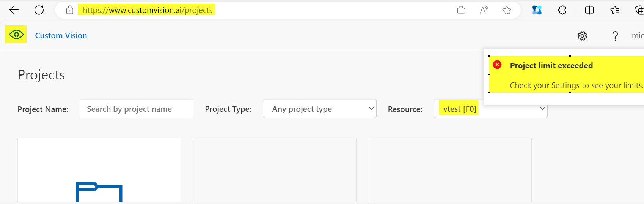Image resolution: width=644 pixels, height=204 pixels.
Task: Click the Custom Vision eye logo
Action: click(16, 35)
